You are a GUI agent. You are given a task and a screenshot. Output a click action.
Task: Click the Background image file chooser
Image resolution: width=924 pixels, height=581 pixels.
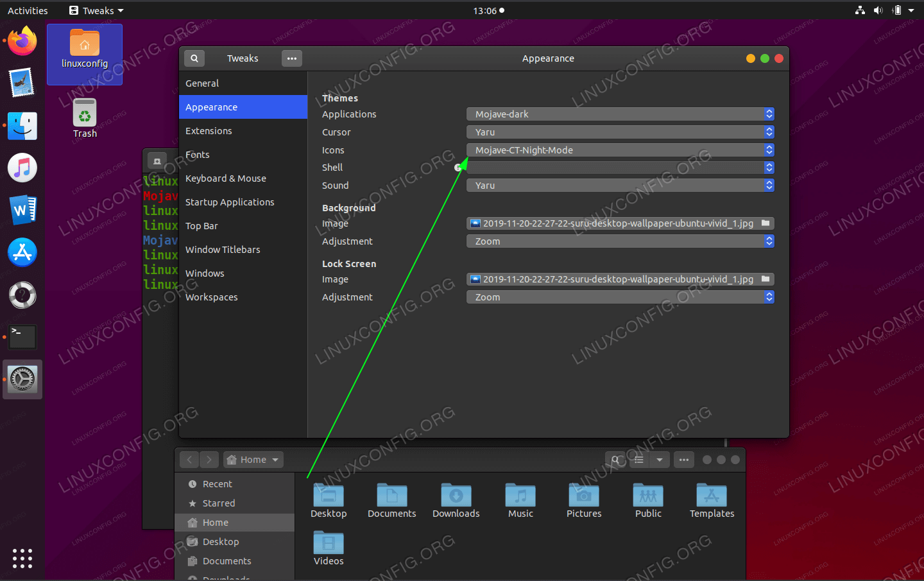pos(620,223)
